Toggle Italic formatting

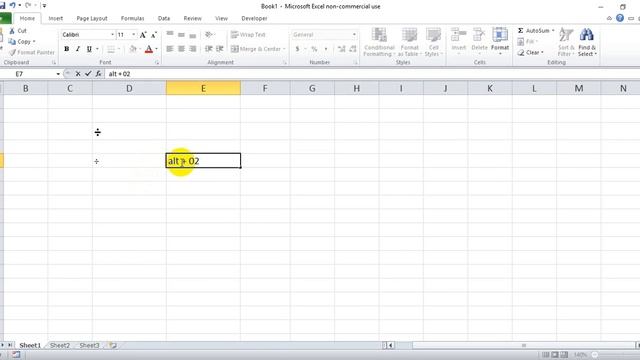pos(78,49)
